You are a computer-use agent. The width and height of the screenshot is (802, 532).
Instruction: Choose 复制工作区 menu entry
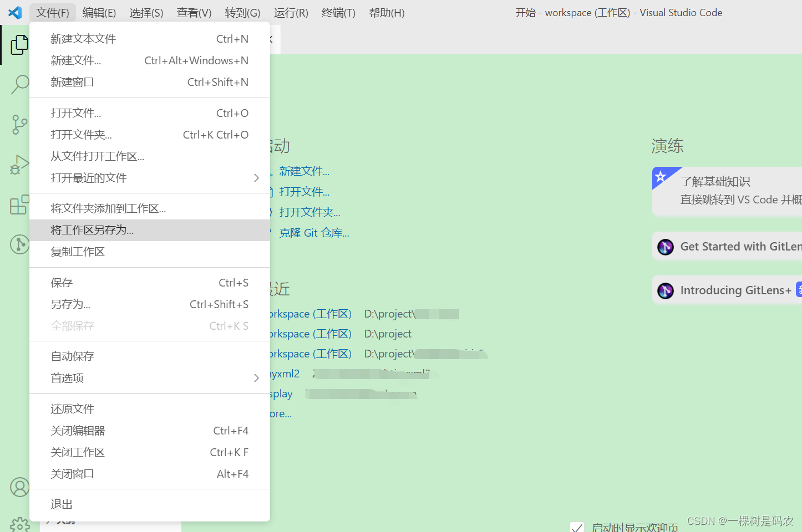(150, 252)
